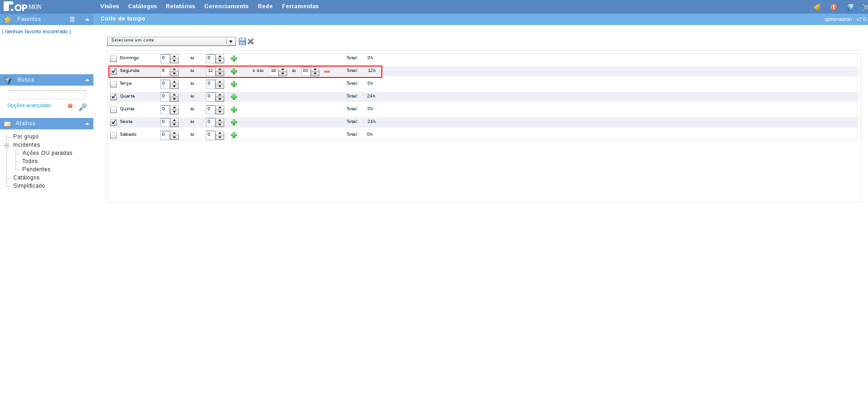Click the magnifier search icon in Busca
Viewport: 868px width, 409px height.
83,107
